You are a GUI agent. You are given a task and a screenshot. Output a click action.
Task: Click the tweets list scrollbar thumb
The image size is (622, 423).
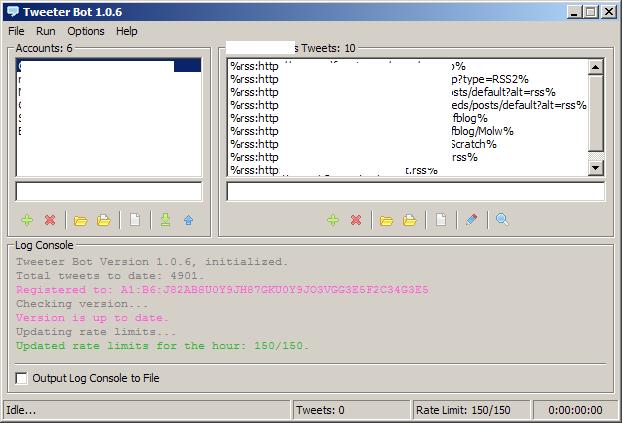595,113
